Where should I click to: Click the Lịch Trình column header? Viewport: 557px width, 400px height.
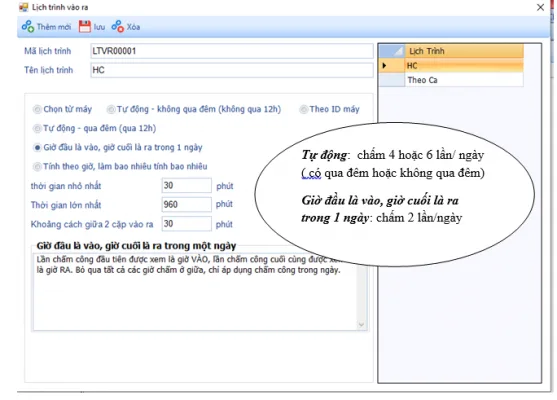pyautogui.click(x=464, y=51)
